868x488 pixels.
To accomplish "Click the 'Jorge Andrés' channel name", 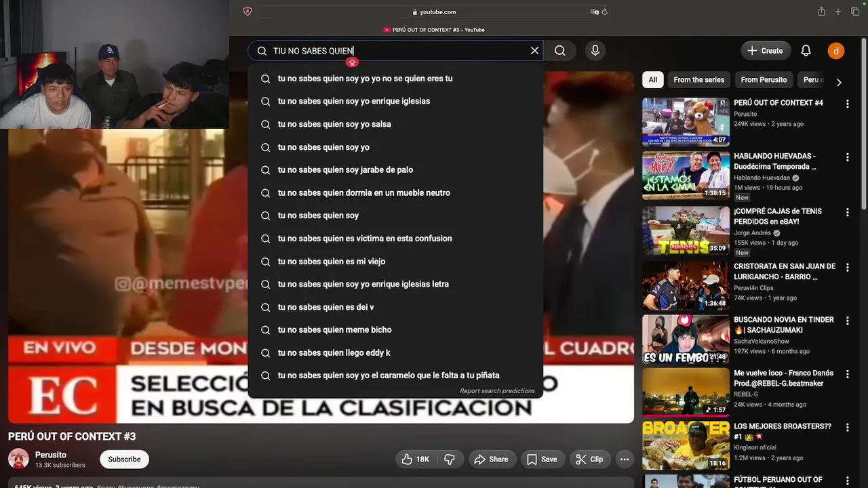I will click(x=753, y=233).
